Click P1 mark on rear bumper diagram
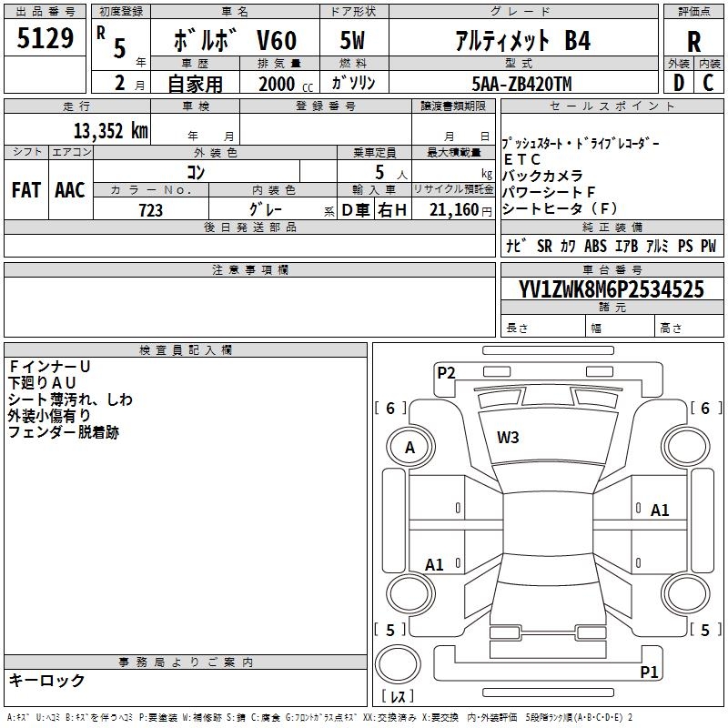This screenshot has height=728, width=728. 650,672
